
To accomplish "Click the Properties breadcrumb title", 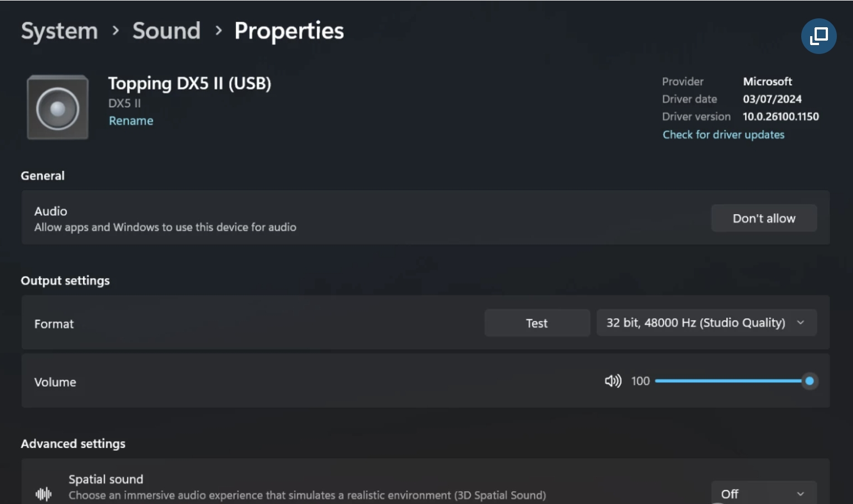I will [289, 31].
